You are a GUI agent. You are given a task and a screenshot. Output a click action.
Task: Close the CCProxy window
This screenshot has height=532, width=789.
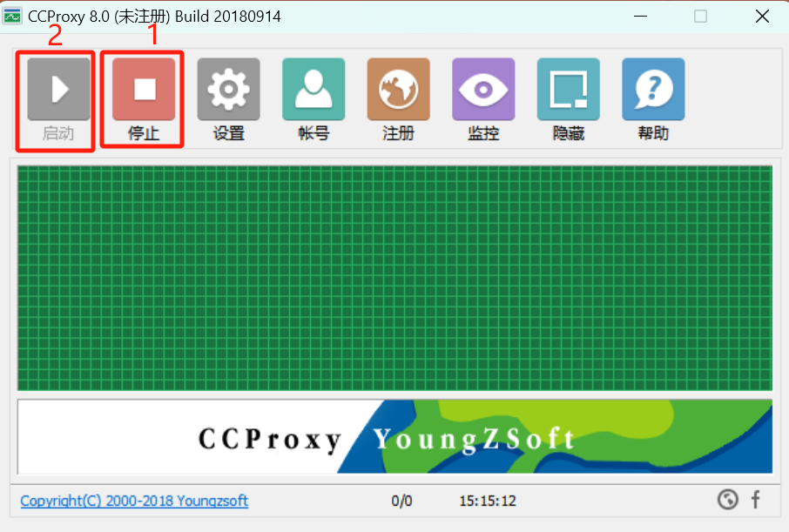coord(762,16)
